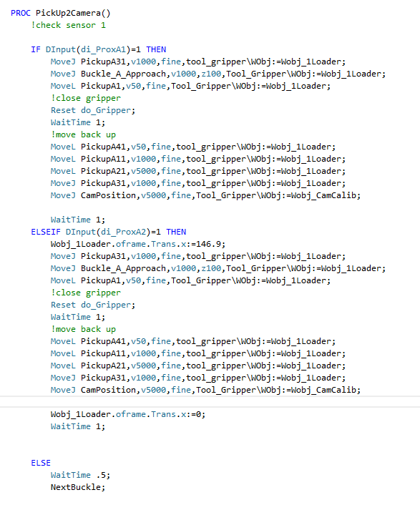Place cursor on the 146.9 value
This screenshot has height=510, width=420.
210,244
